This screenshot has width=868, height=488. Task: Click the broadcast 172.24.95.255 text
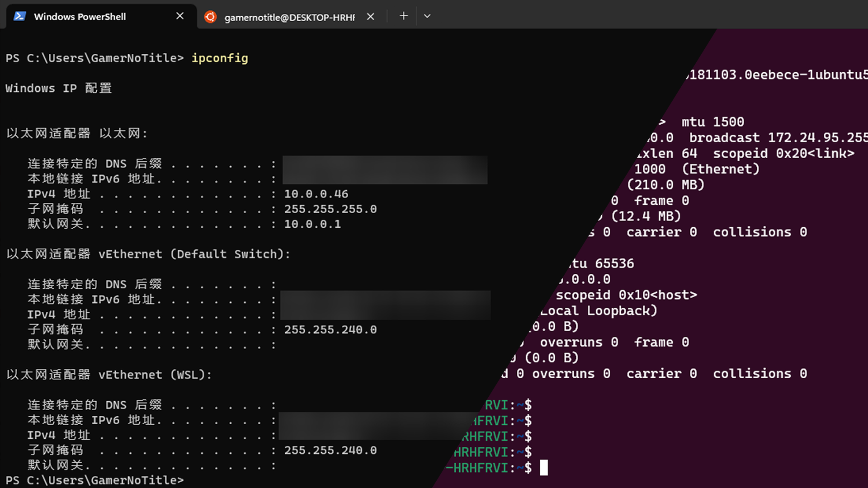click(x=778, y=138)
